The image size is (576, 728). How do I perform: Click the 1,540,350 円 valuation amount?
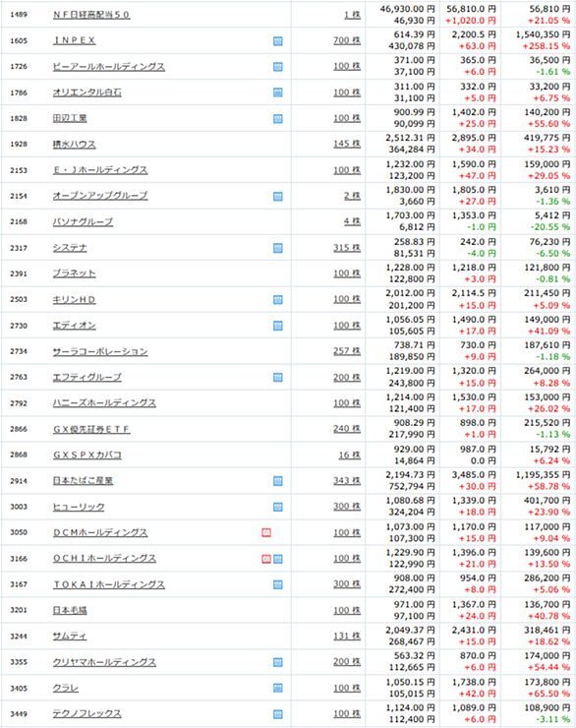click(x=543, y=34)
